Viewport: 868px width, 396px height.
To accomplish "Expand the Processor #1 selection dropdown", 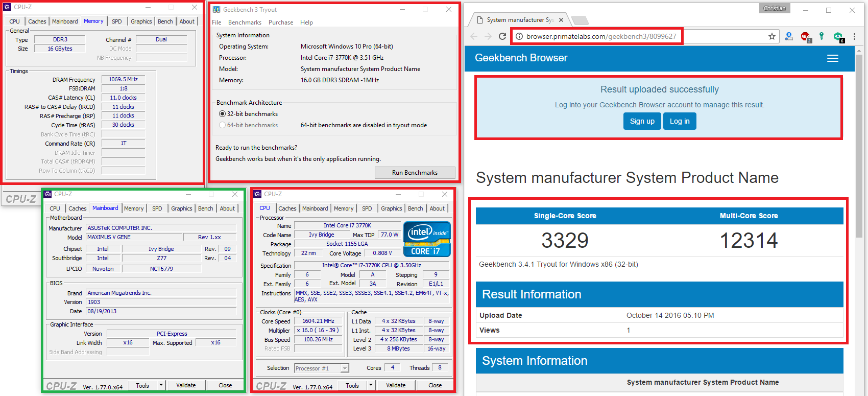I will pyautogui.click(x=345, y=368).
